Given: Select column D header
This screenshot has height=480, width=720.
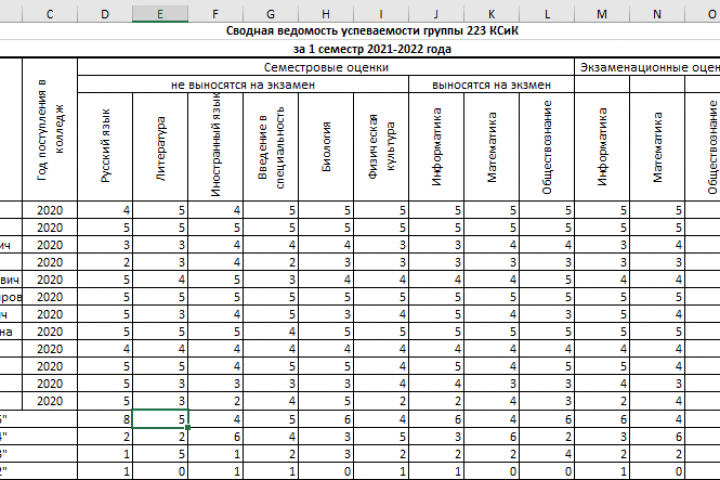Looking at the screenshot, I should coord(105,14).
